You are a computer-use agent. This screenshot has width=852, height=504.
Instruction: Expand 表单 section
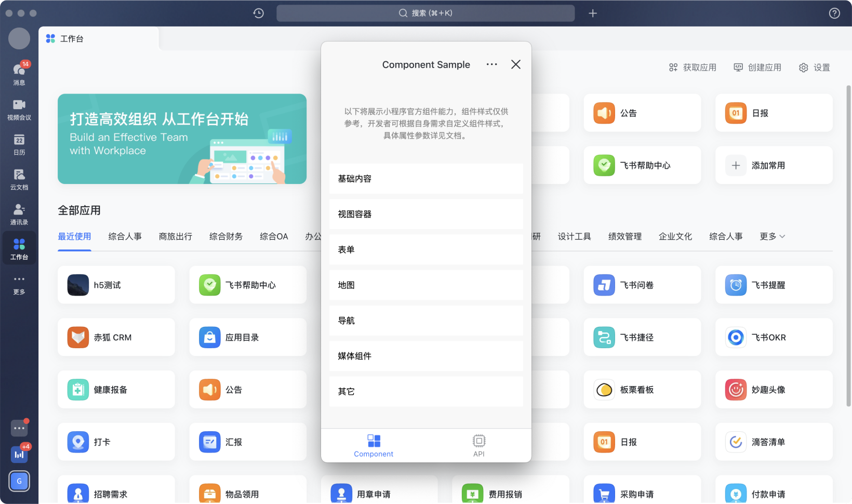(426, 249)
